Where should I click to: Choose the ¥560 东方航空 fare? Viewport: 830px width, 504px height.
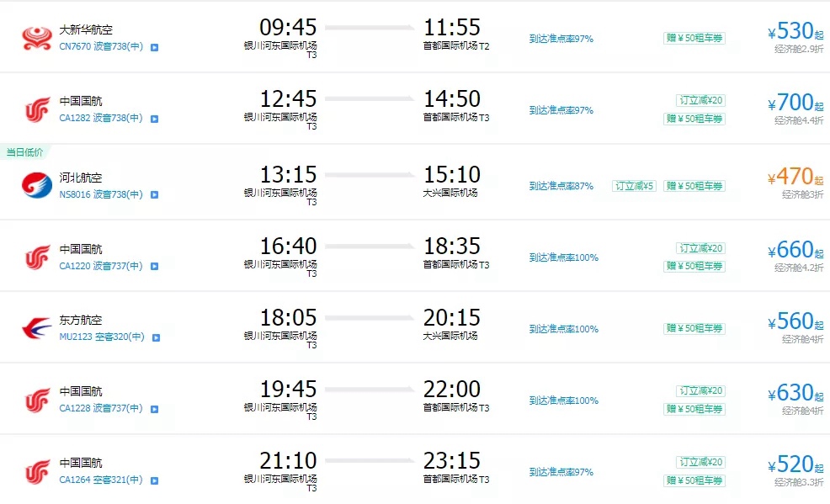point(790,322)
